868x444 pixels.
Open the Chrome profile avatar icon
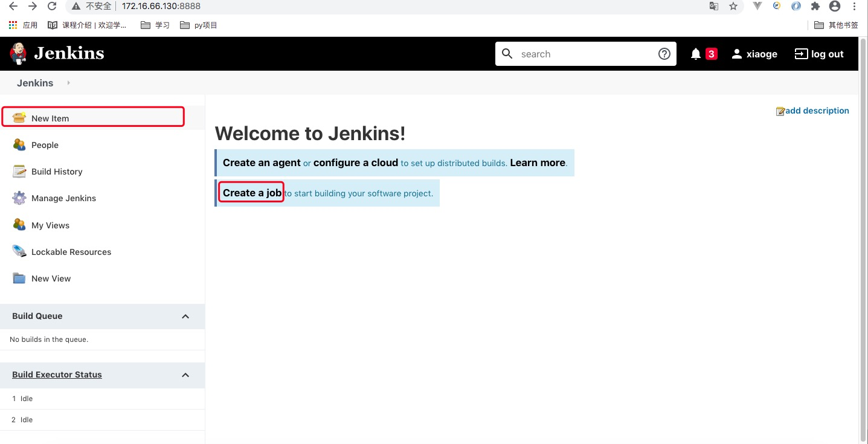[835, 6]
